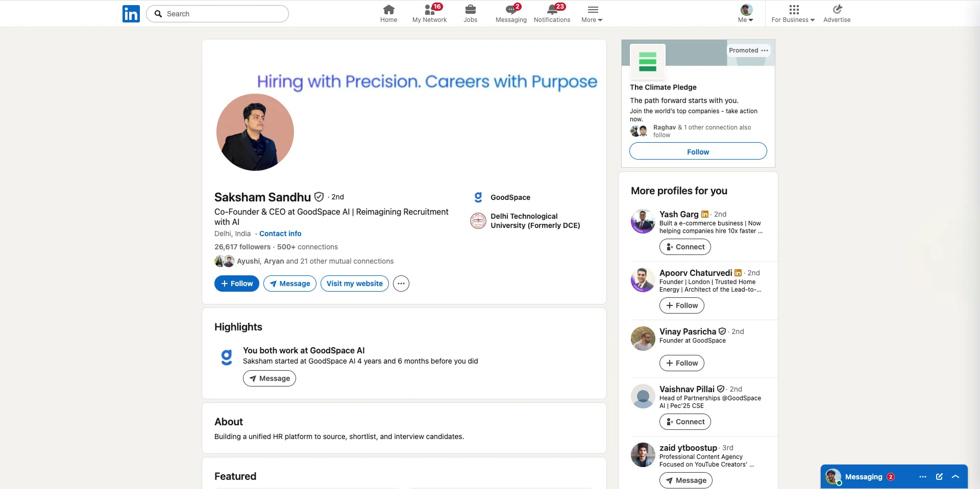Open the 26,617 followers link
Screen dimensions: 980x489
pyautogui.click(x=242, y=247)
